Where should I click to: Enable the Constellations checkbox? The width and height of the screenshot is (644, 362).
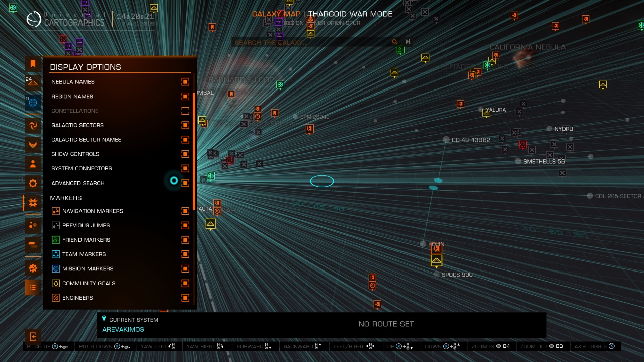click(x=185, y=111)
